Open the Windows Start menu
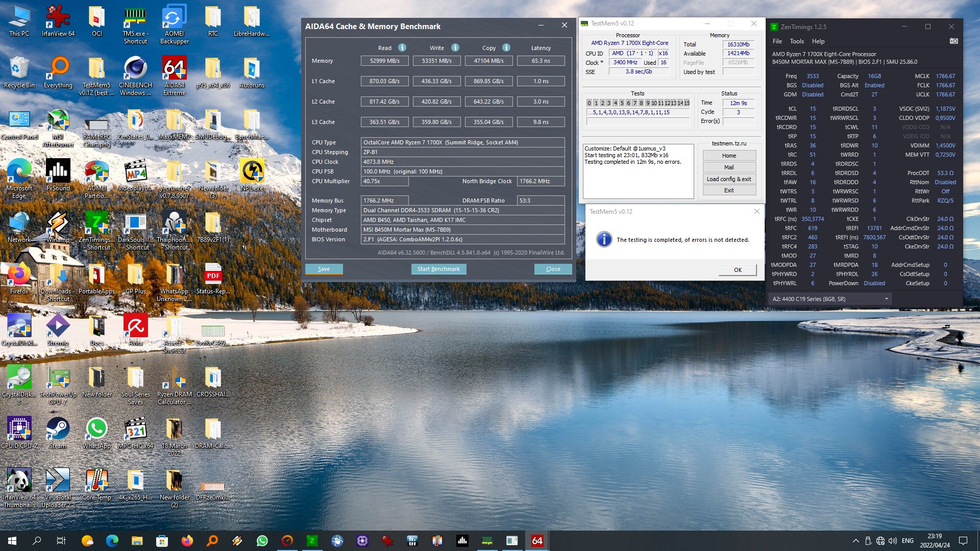 point(12,541)
